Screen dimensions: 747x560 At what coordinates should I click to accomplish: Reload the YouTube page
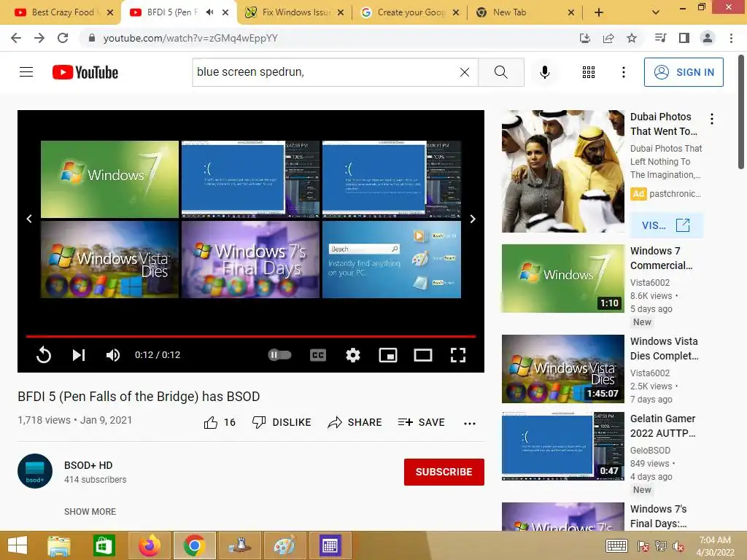point(63,38)
